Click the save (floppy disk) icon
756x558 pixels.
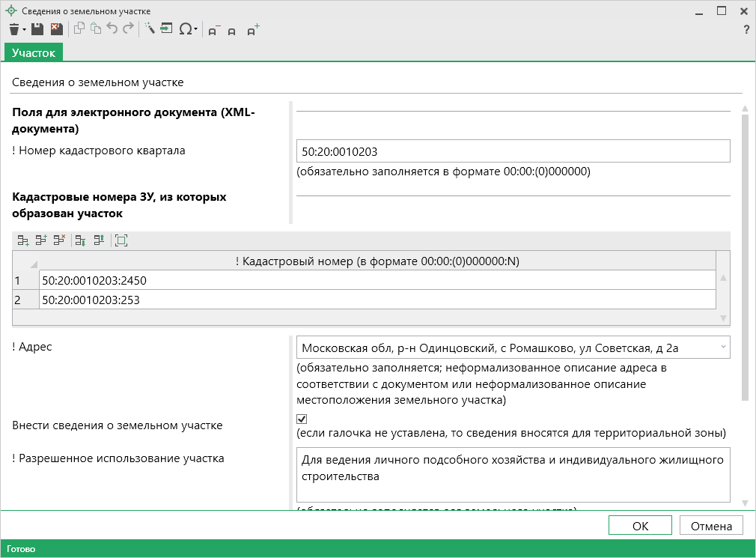[37, 29]
